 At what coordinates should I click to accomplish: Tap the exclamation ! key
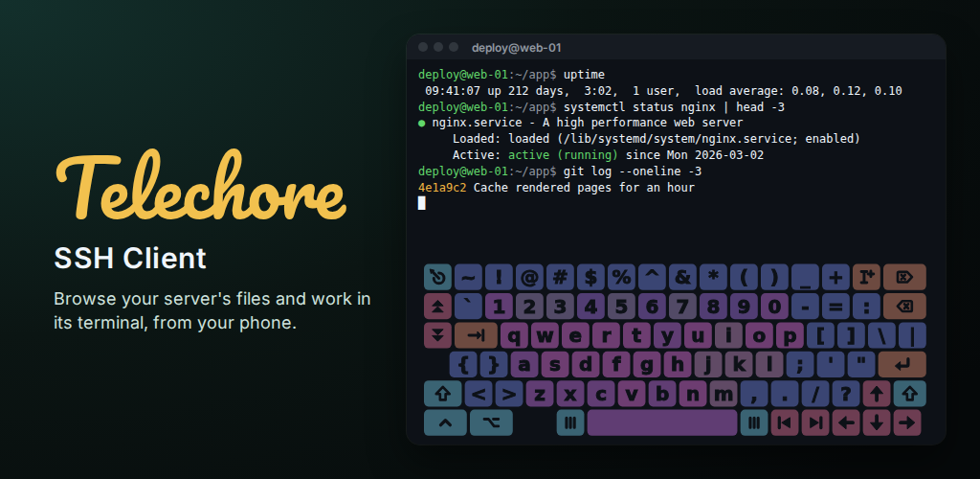pos(499,277)
